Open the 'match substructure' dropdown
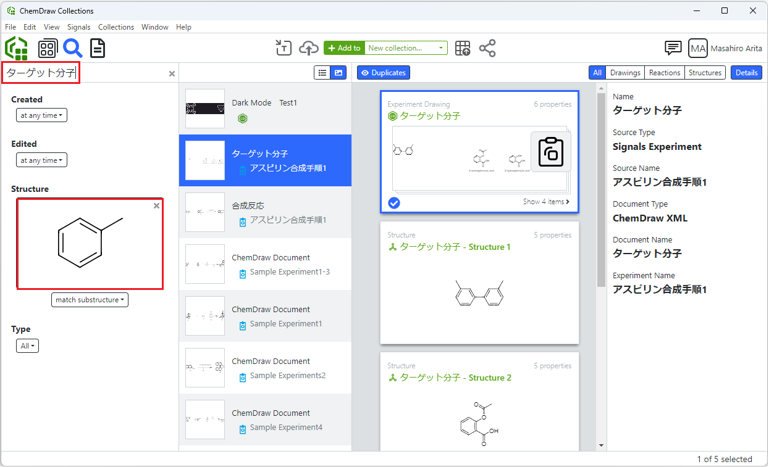769x467 pixels. 90,300
